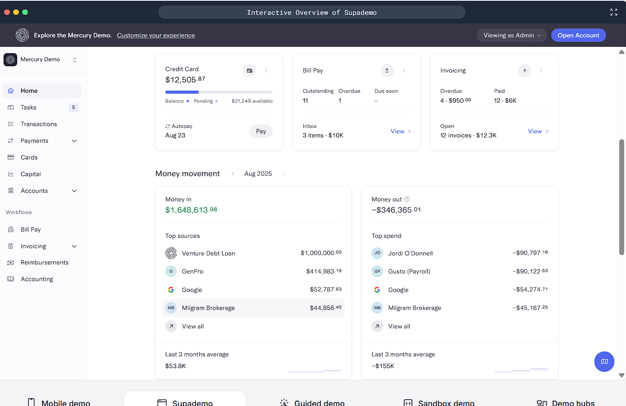The width and height of the screenshot is (626, 406).
Task: Click the plus icon in Invoicing widget
Action: point(525,71)
